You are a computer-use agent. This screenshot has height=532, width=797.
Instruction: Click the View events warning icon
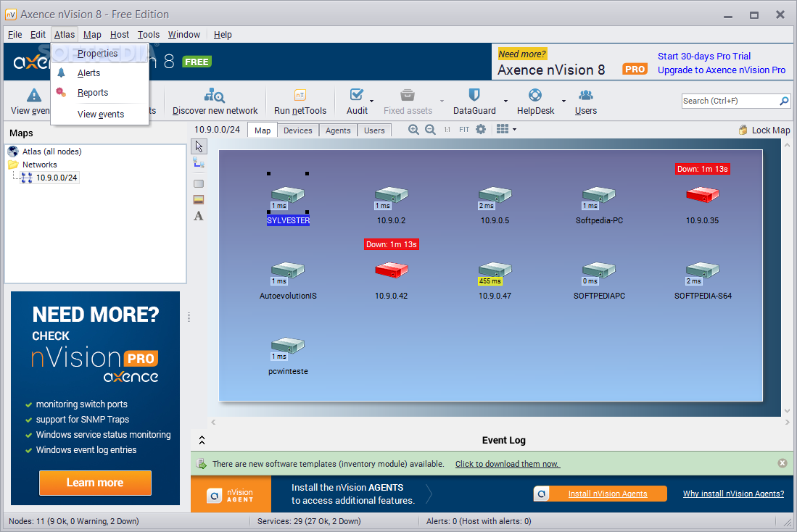(33, 95)
